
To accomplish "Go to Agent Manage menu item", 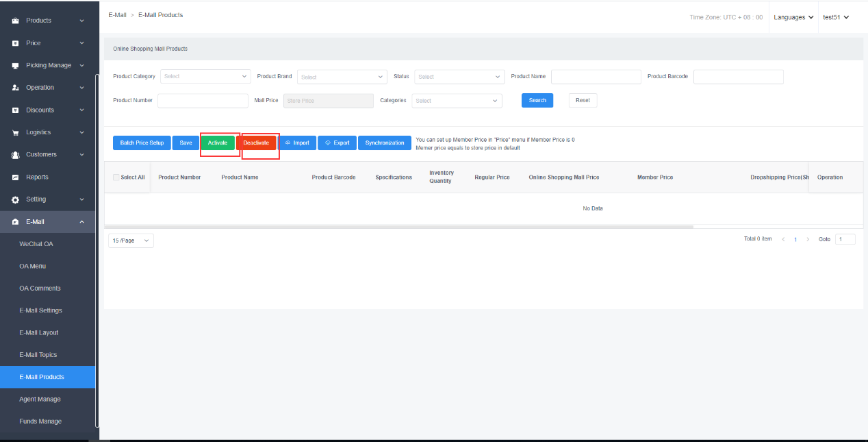I will coord(40,399).
